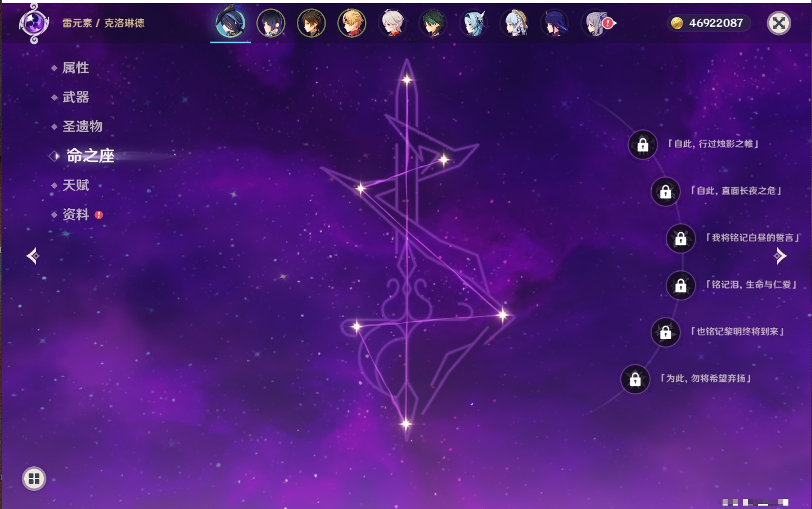Image resolution: width=812 pixels, height=509 pixels.
Task: Go to previous character with left arrow
Action: pos(33,256)
